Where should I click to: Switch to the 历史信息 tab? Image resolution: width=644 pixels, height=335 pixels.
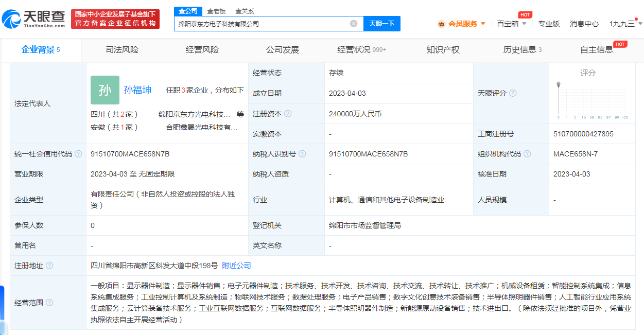pos(523,50)
